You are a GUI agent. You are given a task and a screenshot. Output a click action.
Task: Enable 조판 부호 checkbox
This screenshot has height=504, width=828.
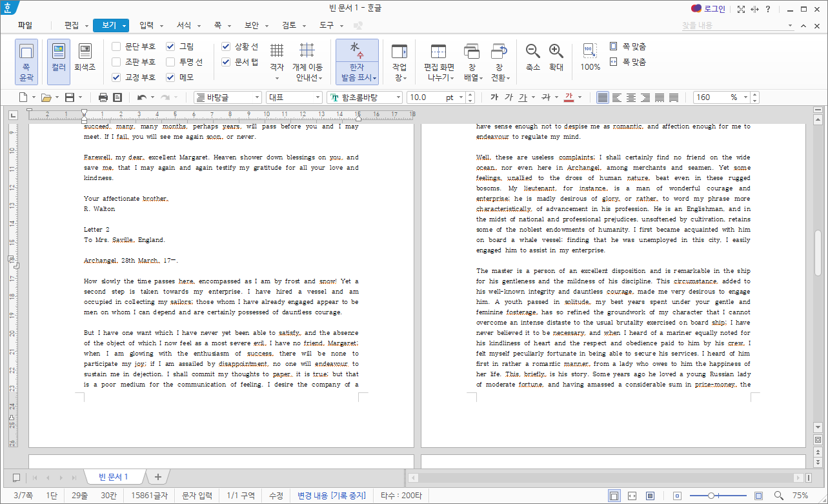pos(116,62)
